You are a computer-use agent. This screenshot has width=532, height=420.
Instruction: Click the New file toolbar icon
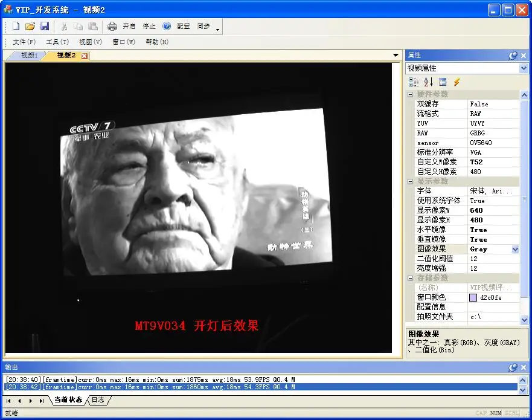[x=16, y=26]
